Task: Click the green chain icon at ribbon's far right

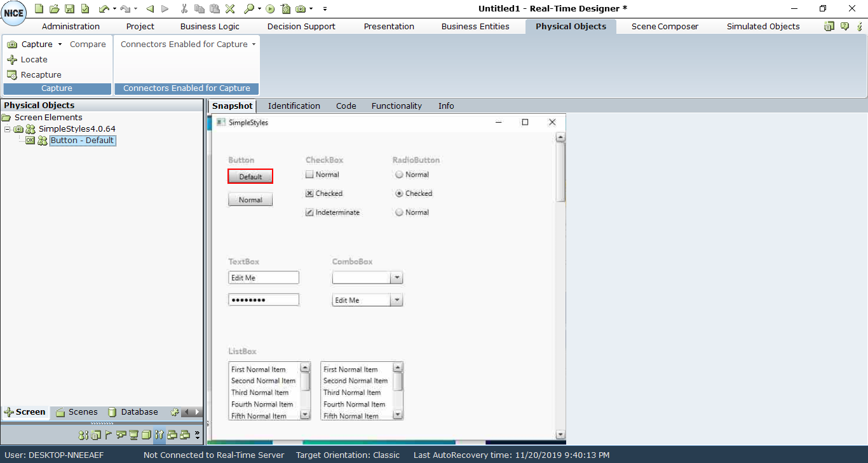Action: click(859, 26)
